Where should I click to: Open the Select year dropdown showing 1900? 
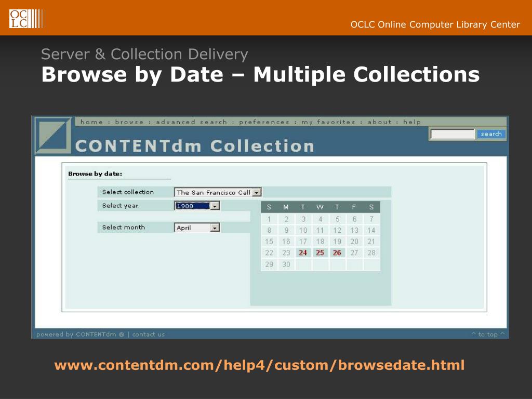[197, 206]
